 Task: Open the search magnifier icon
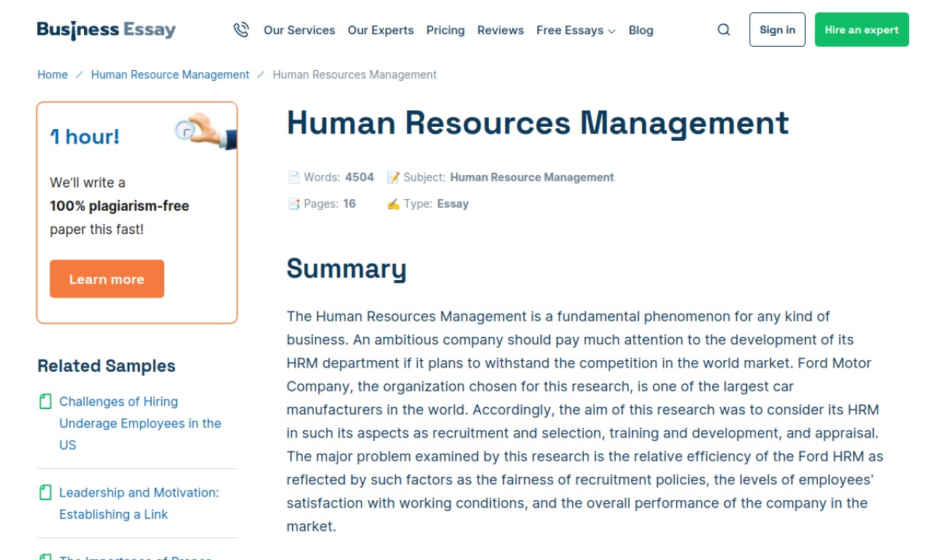[x=724, y=30]
